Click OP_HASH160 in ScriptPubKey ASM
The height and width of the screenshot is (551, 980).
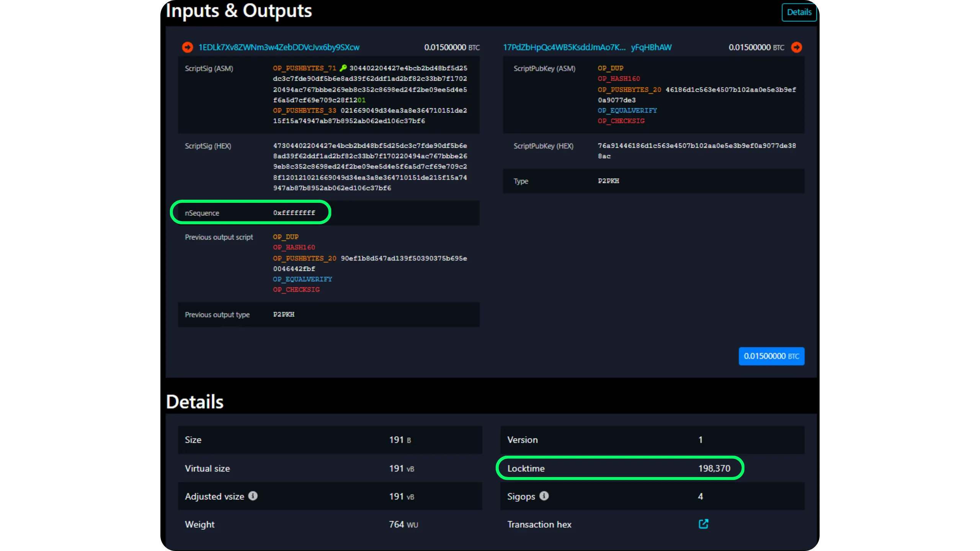click(x=619, y=78)
